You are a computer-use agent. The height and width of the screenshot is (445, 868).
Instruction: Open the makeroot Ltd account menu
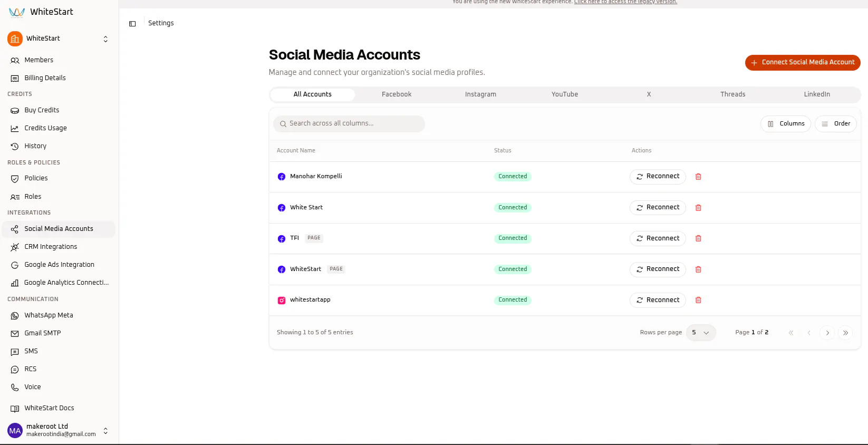[x=59, y=430]
